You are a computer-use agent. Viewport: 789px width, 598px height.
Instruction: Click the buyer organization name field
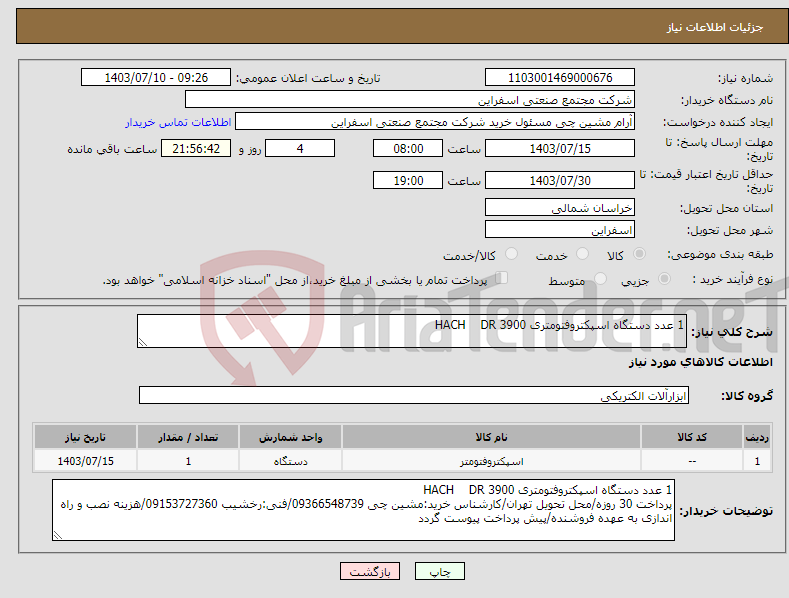click(x=410, y=100)
